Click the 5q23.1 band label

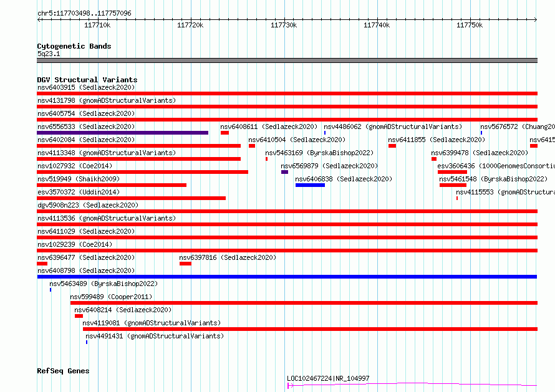(49, 54)
